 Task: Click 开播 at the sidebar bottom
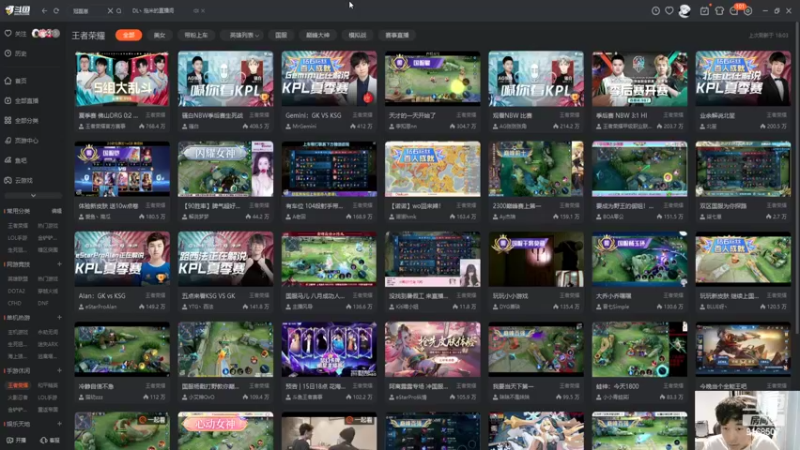16,440
